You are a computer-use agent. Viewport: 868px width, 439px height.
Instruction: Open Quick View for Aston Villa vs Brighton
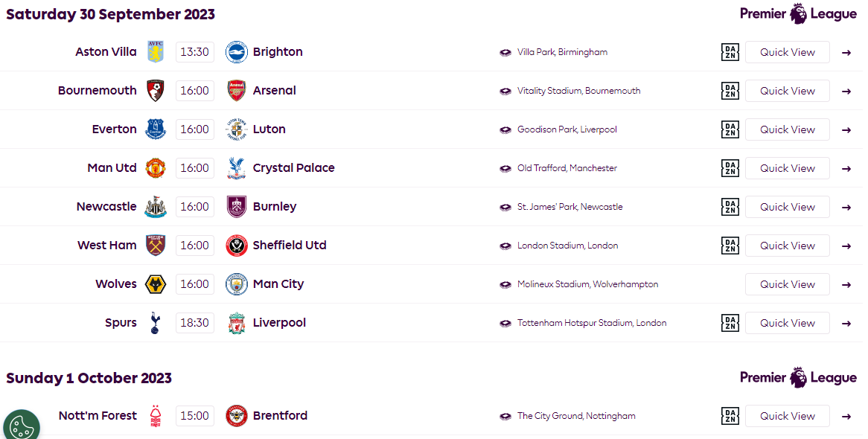coord(787,52)
